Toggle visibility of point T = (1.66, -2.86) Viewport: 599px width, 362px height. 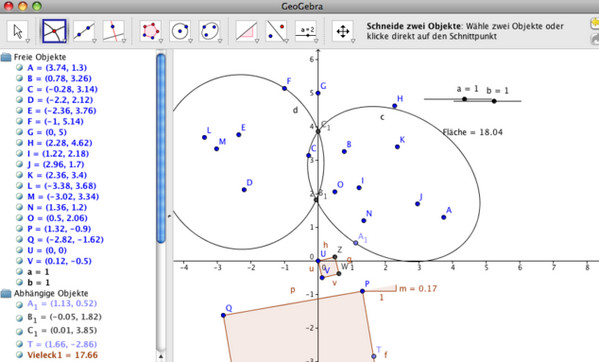coord(19,344)
